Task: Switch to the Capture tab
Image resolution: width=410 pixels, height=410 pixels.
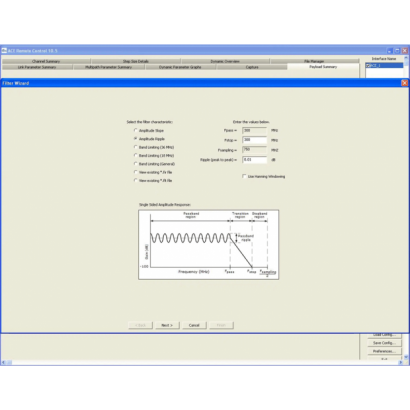Action: [x=252, y=67]
